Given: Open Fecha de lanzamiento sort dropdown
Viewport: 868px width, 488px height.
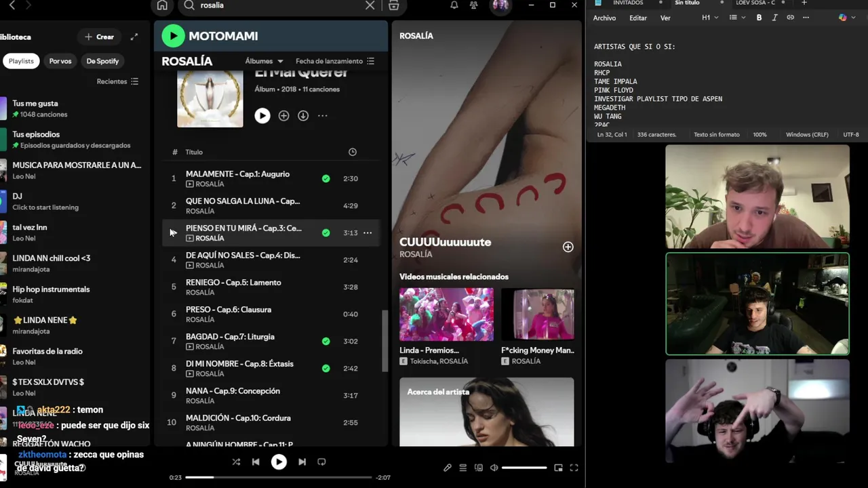Looking at the screenshot, I should click(335, 61).
